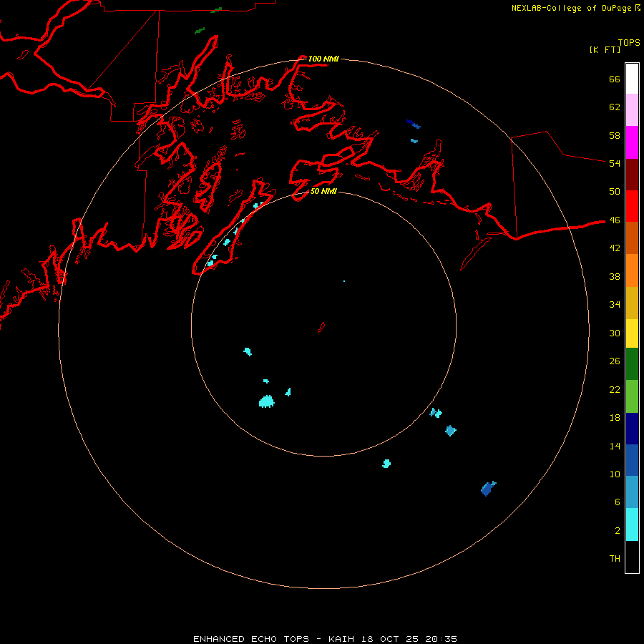Select the light pink legend swatch
Screen dimensions: 644x644
(632, 109)
